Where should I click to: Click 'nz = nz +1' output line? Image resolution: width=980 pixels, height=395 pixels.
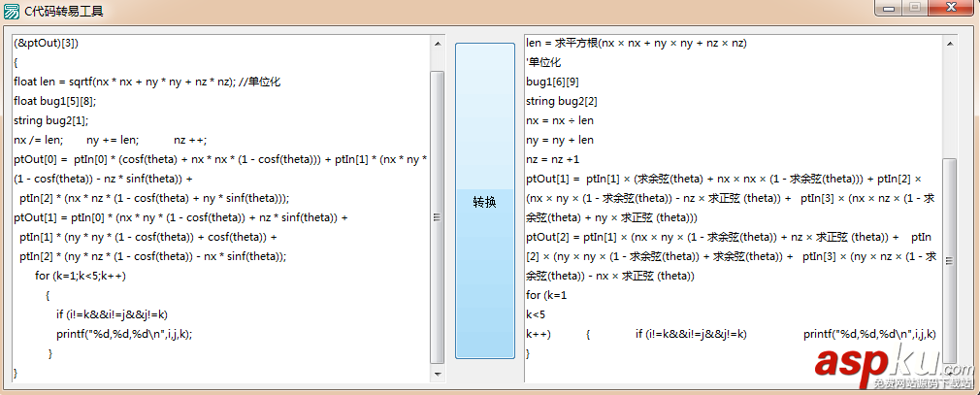click(x=552, y=159)
